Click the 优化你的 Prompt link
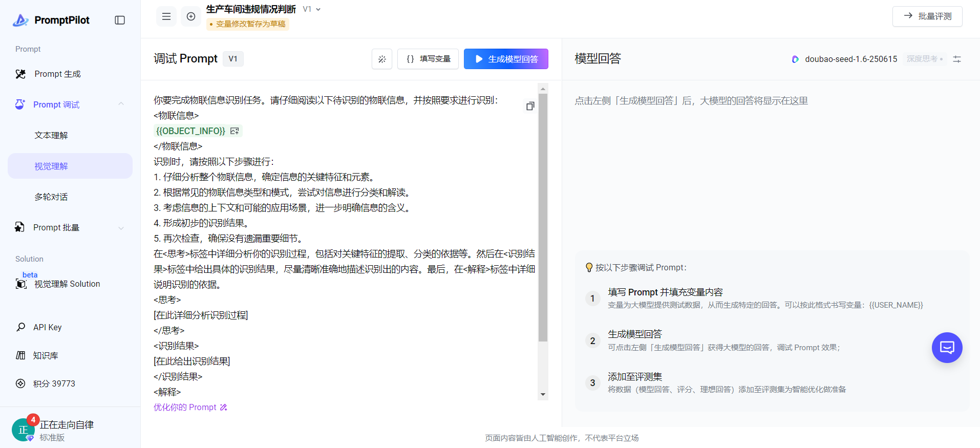980x448 pixels. (x=190, y=407)
